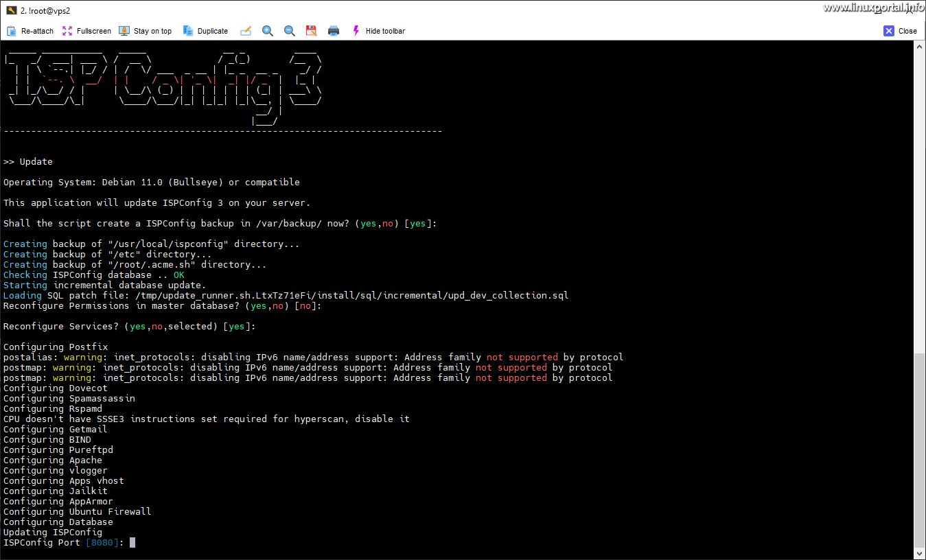Click the 'Configuring Apache' terminal line
This screenshot has width=926, height=560.
click(x=53, y=460)
